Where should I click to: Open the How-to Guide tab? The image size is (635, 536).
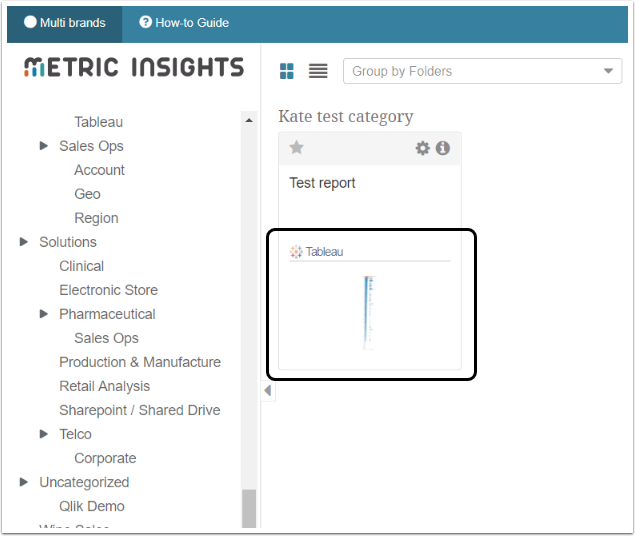click(184, 23)
